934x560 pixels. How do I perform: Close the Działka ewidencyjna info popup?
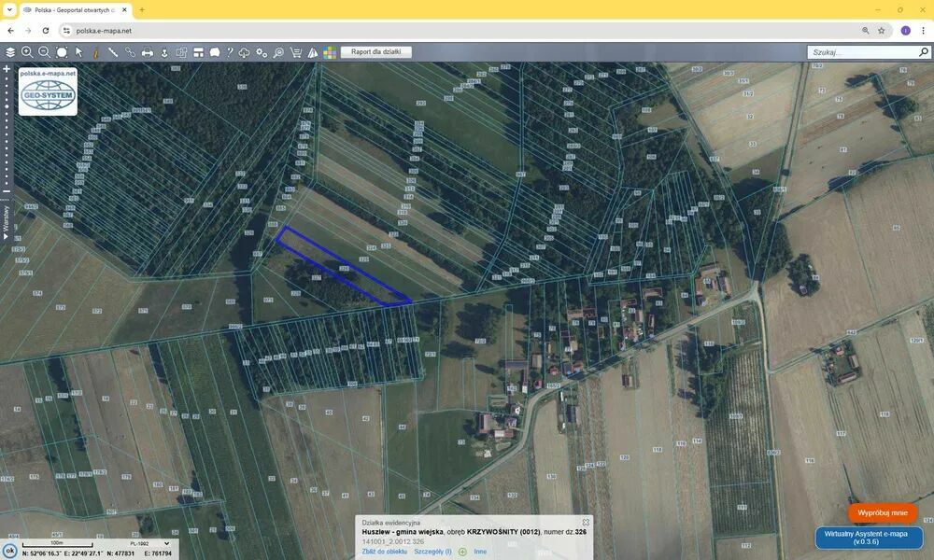pyautogui.click(x=586, y=523)
